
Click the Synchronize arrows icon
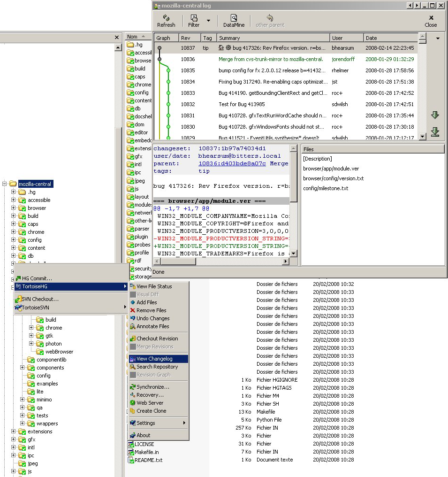pyautogui.click(x=132, y=387)
